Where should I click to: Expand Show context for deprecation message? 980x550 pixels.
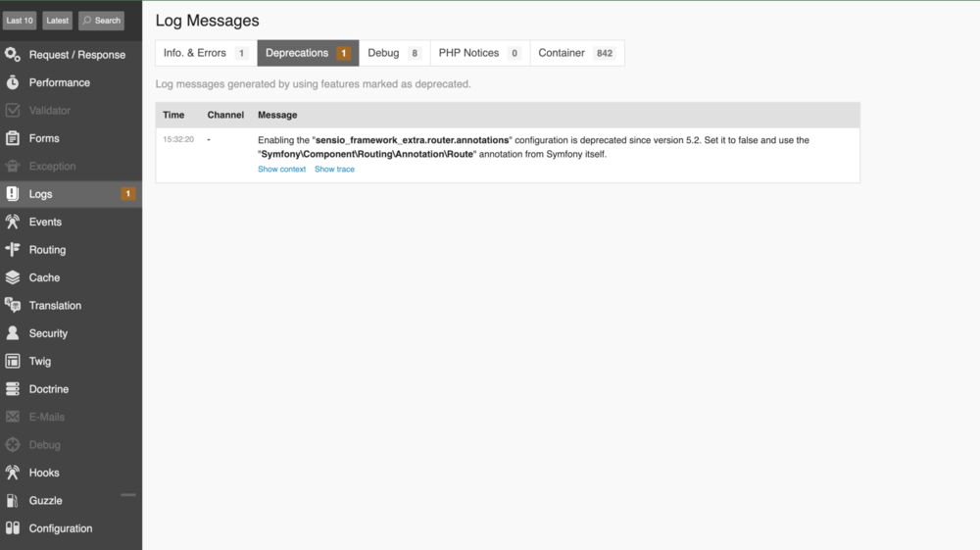click(x=282, y=170)
